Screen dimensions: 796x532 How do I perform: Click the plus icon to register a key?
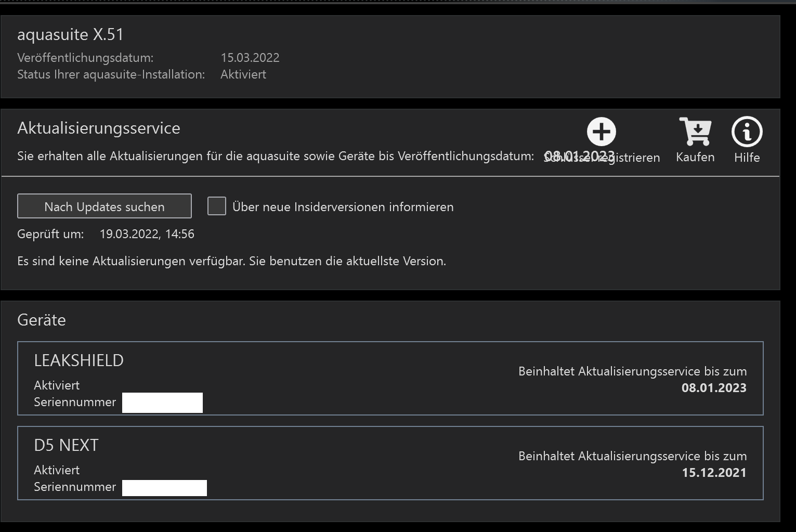coord(602,132)
